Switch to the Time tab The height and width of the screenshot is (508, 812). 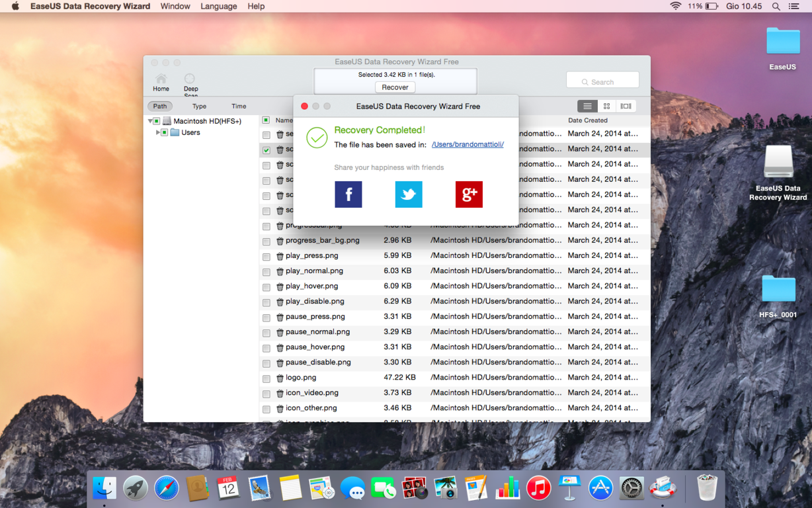click(x=239, y=106)
